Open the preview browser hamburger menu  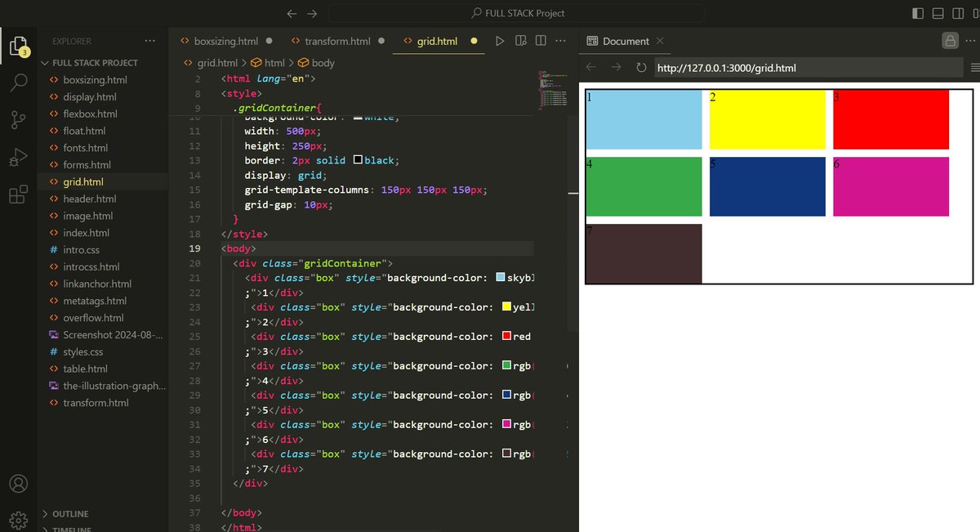[x=975, y=69]
